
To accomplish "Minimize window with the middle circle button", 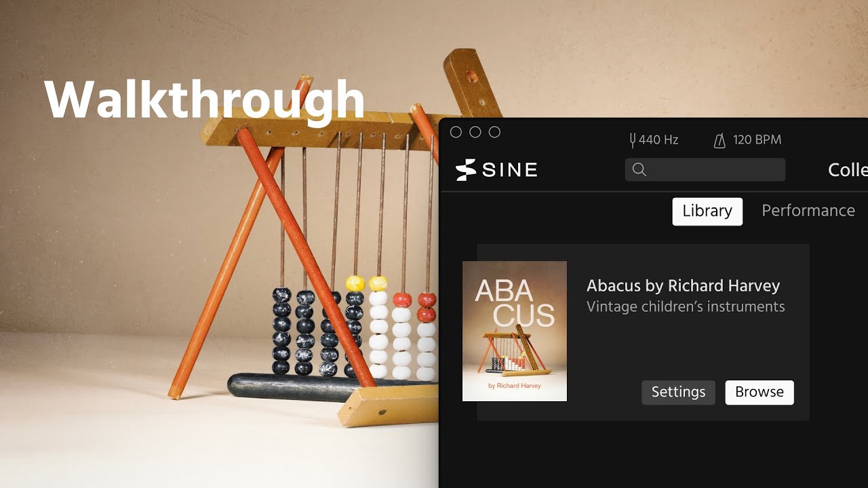I will pyautogui.click(x=475, y=132).
